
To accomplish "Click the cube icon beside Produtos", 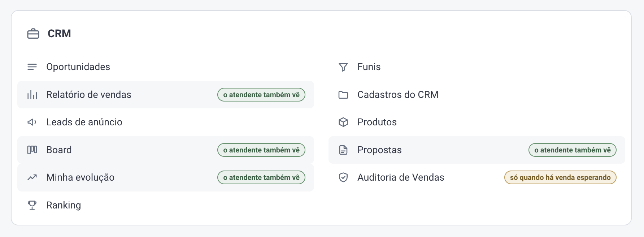I will [x=343, y=122].
